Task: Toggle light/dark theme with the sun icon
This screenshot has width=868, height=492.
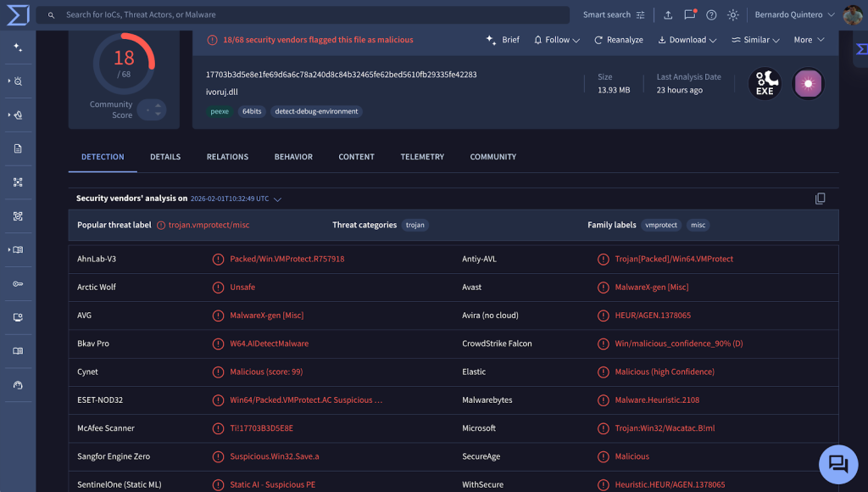Action: tap(733, 14)
